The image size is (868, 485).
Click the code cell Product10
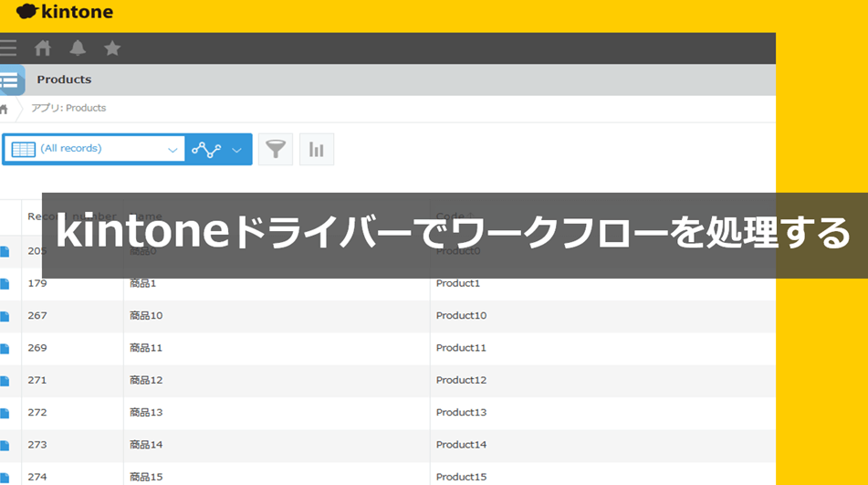pyautogui.click(x=461, y=316)
